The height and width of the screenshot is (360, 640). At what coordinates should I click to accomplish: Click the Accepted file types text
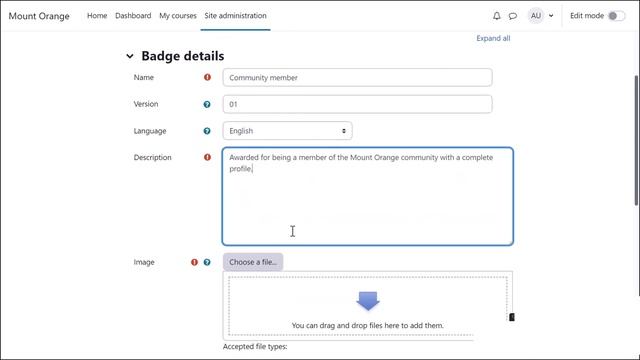(x=255, y=347)
